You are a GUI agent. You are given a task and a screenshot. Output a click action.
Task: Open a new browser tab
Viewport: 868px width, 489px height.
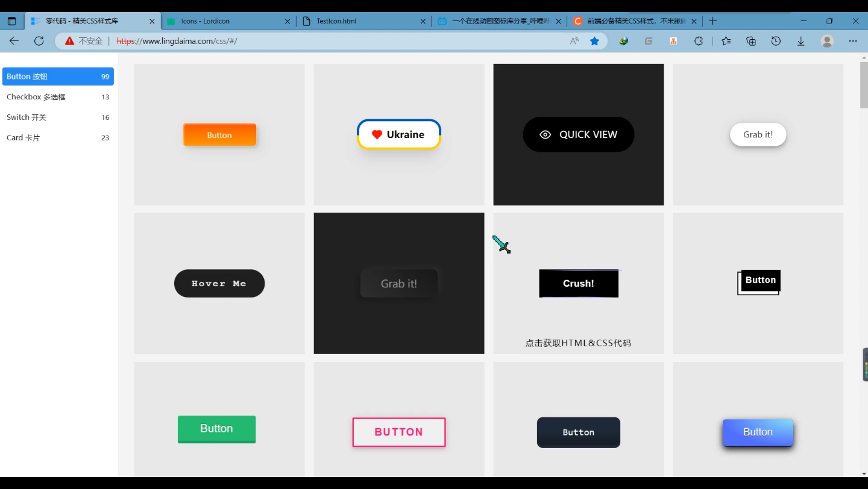pos(713,21)
